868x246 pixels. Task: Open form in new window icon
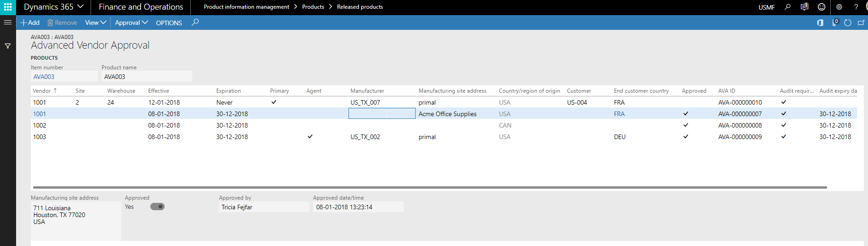coord(861,22)
